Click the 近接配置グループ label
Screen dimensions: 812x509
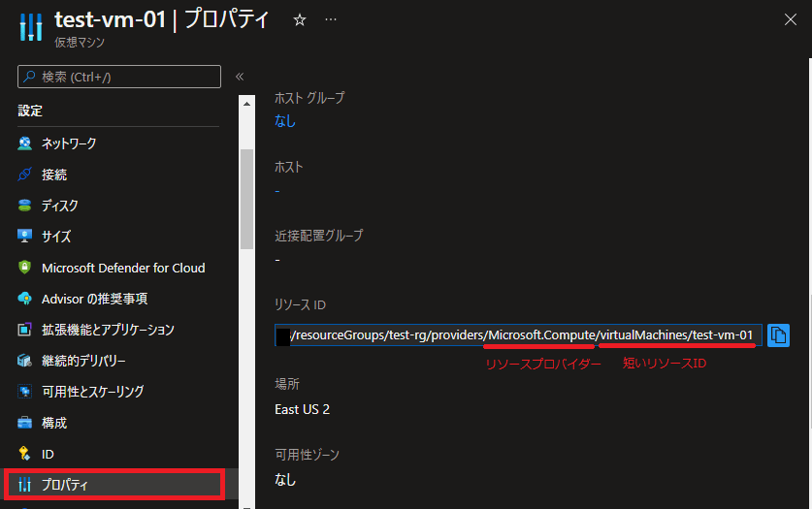(x=319, y=236)
